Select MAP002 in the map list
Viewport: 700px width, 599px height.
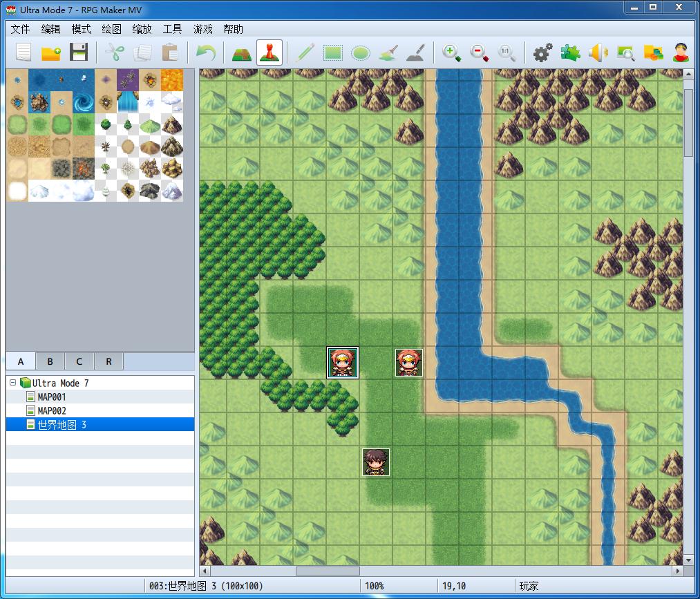52,410
